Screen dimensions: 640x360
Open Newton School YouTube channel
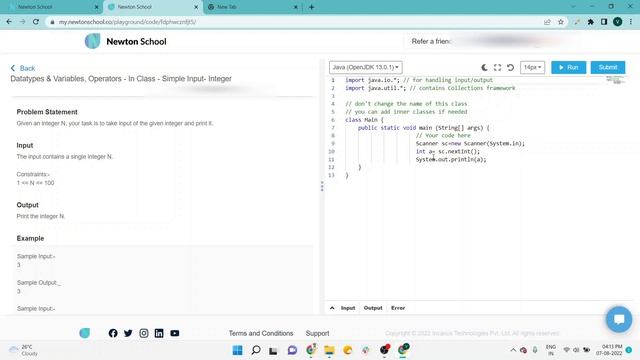point(175,333)
